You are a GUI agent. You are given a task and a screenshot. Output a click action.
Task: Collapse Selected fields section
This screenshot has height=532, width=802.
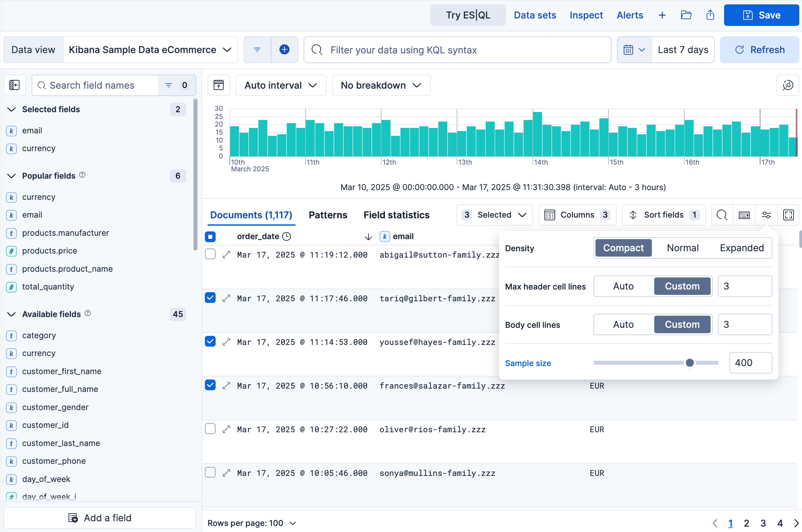click(11, 109)
